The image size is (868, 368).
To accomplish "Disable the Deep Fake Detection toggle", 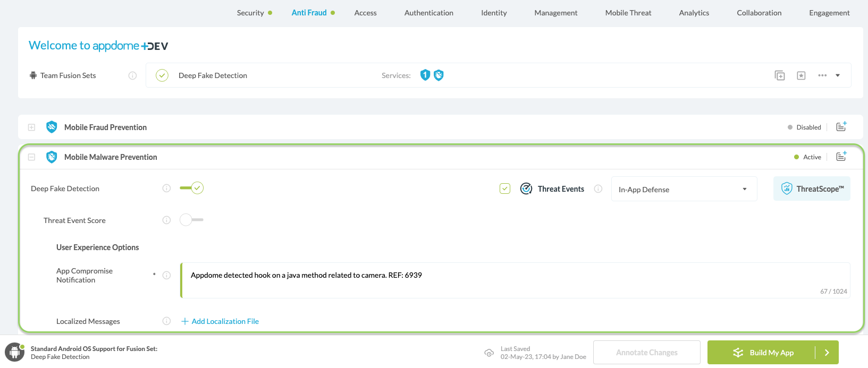I will tap(192, 188).
